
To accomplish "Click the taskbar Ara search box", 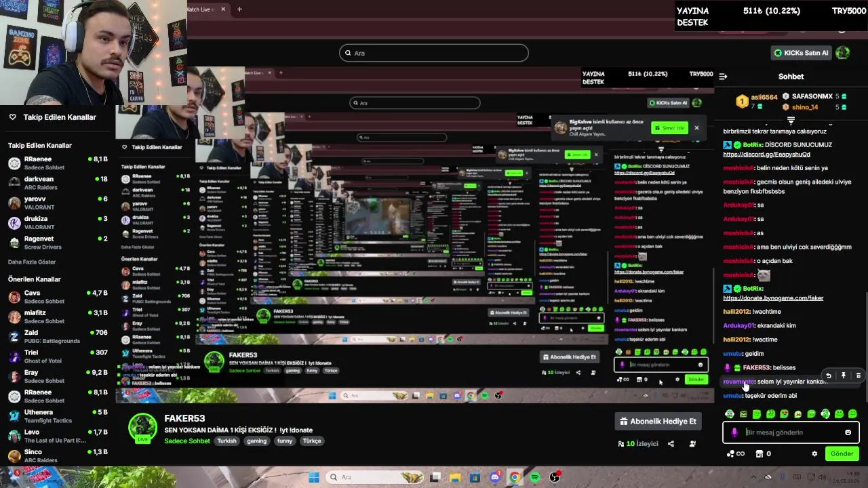I will [x=375, y=477].
